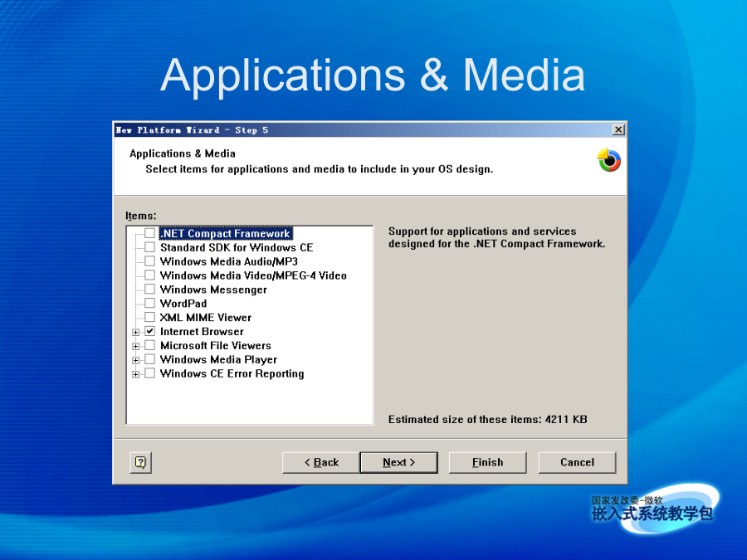Close the wizard with the X button
The width and height of the screenshot is (747, 560).
pyautogui.click(x=618, y=129)
